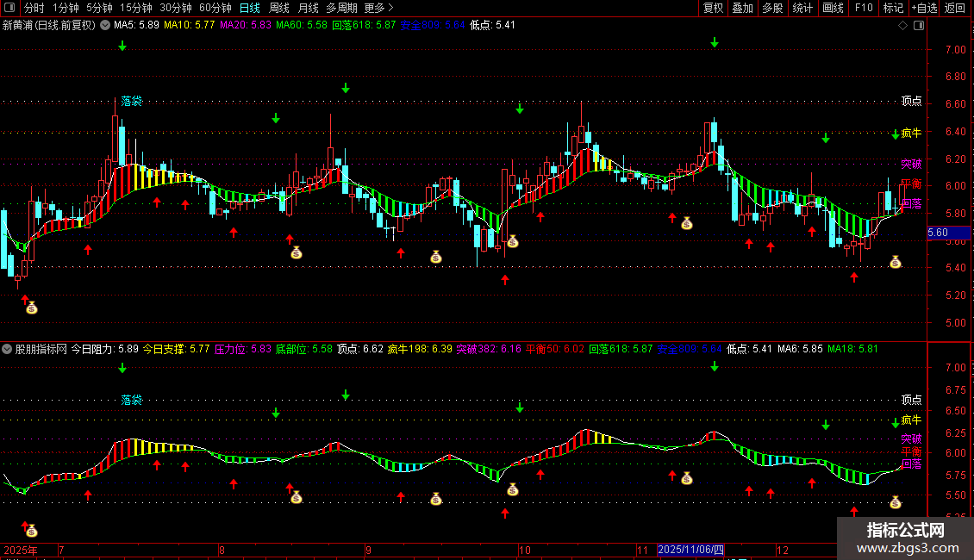Click the 落袋 label in the indicator panel
Image resolution: width=974 pixels, height=560 pixels.
132,400
